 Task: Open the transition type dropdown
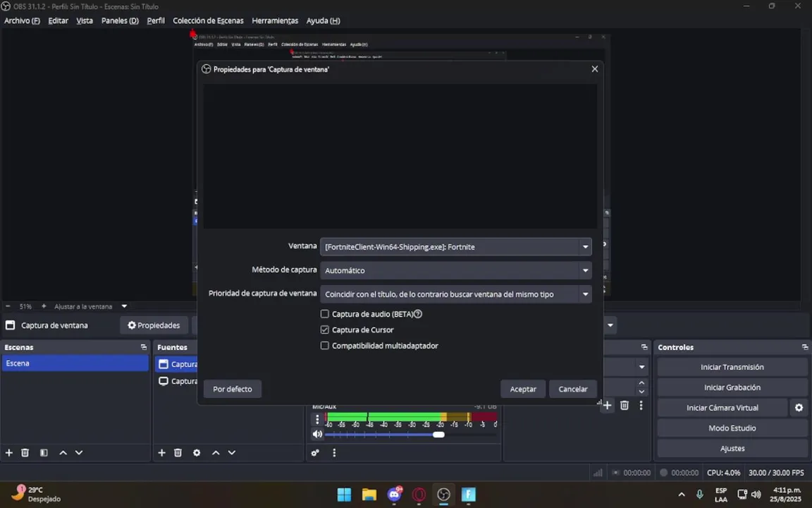pyautogui.click(x=641, y=367)
